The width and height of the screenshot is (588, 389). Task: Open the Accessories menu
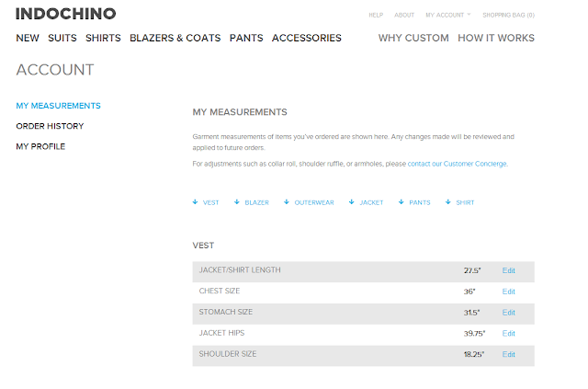coord(307,39)
